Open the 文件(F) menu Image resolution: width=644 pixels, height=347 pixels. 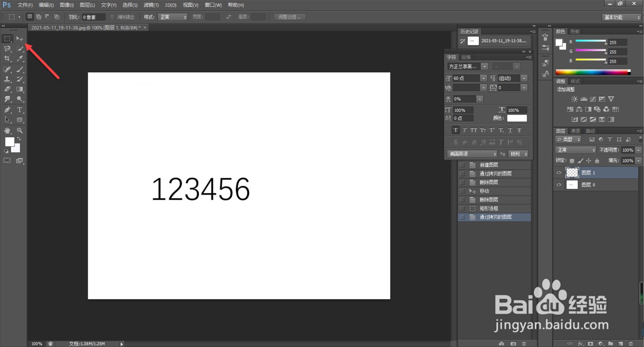[x=25, y=5]
